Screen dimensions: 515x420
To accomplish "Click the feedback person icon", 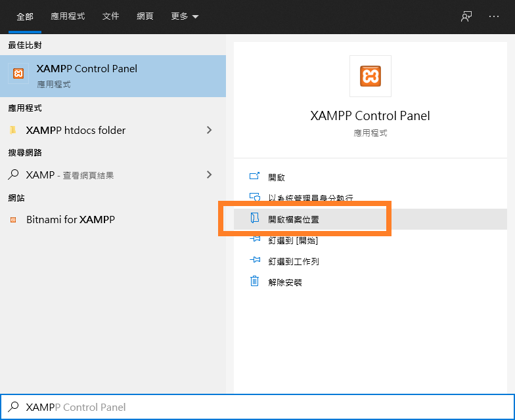I will tap(466, 16).
